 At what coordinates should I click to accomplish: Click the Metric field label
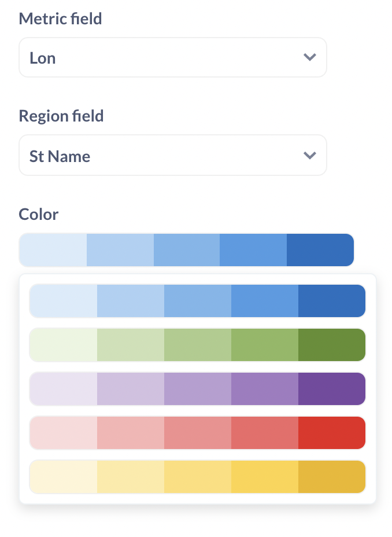[60, 19]
